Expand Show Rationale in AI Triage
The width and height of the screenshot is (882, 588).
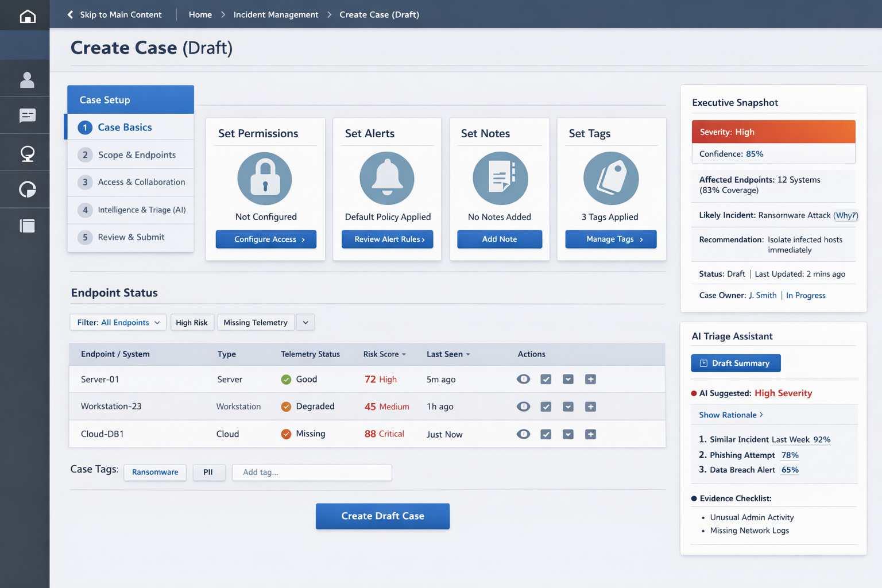click(730, 415)
